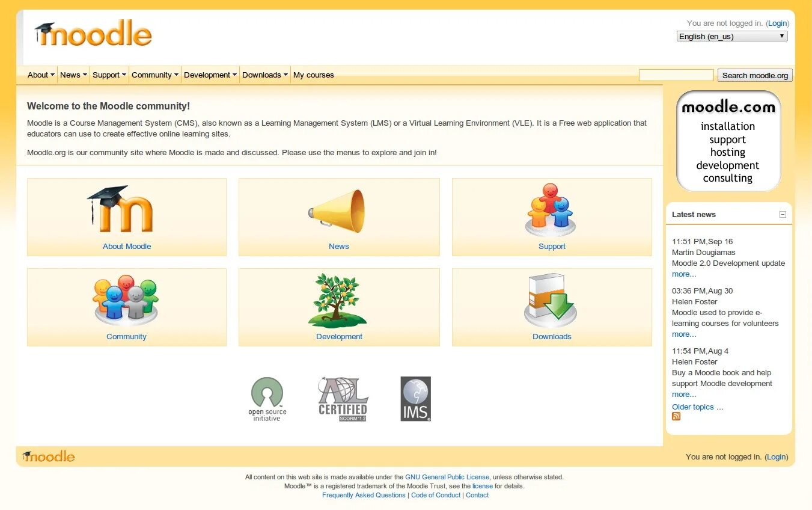Click the News megaphone icon
Image resolution: width=812 pixels, height=510 pixels.
[x=337, y=210]
